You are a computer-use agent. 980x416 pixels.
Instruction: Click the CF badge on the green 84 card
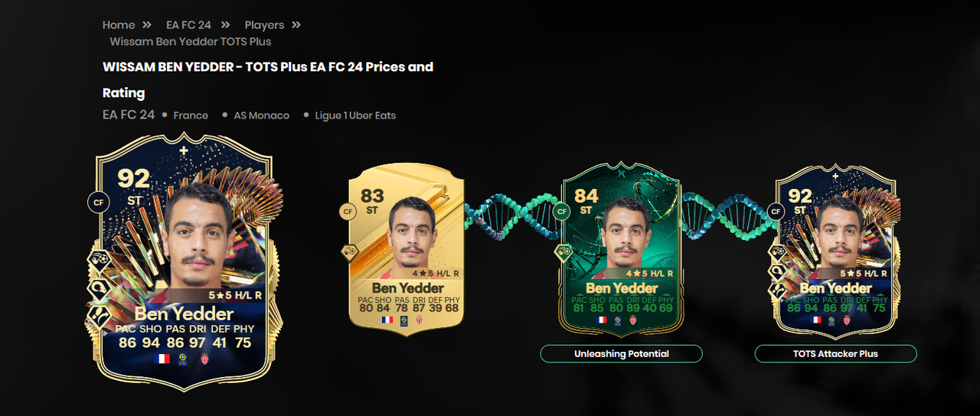pos(562,212)
